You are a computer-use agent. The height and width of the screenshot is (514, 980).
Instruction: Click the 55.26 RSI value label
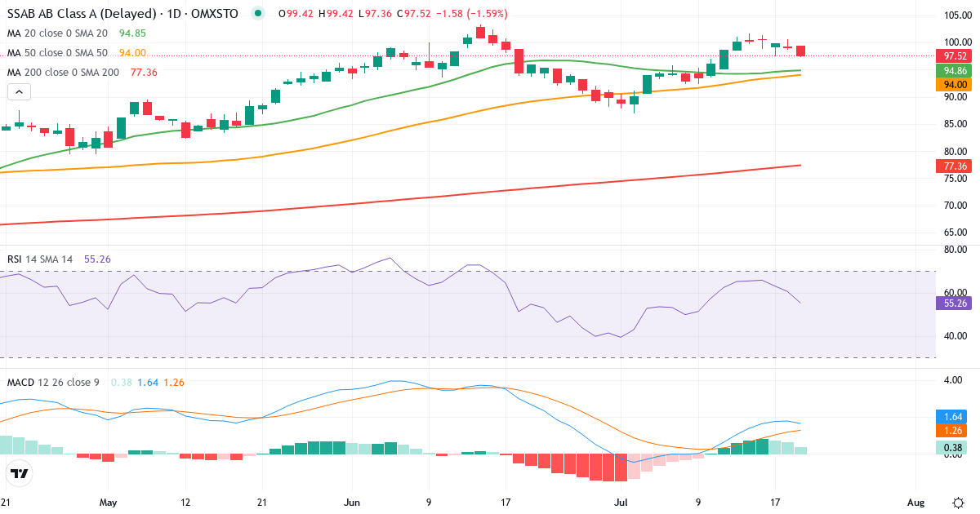pyautogui.click(x=955, y=303)
